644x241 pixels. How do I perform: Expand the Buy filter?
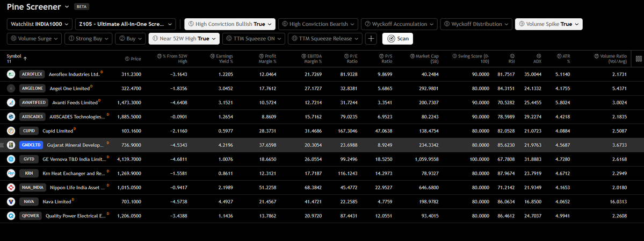click(x=130, y=39)
